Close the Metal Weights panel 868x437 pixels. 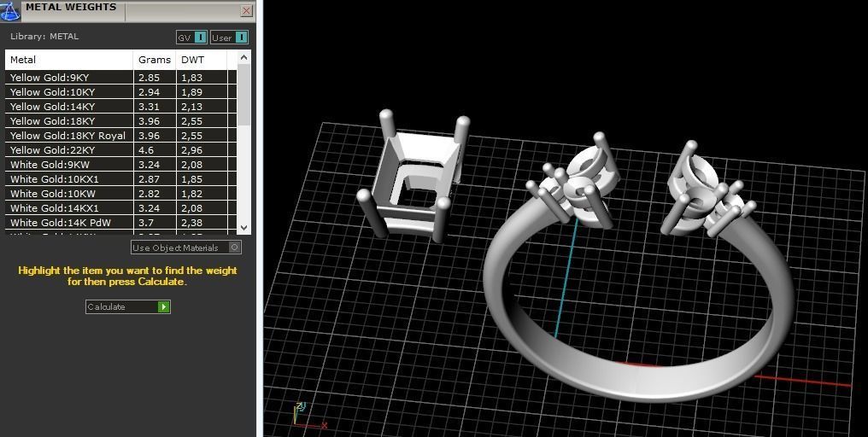click(246, 10)
